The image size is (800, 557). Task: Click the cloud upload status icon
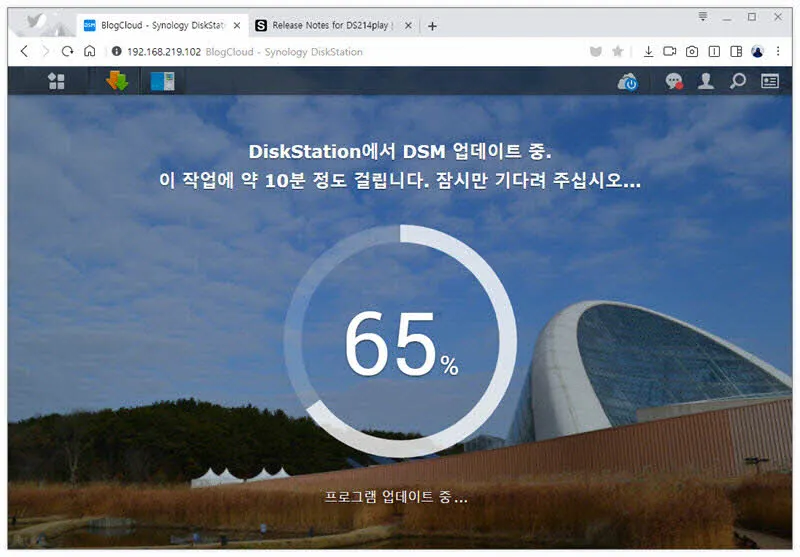tap(628, 82)
